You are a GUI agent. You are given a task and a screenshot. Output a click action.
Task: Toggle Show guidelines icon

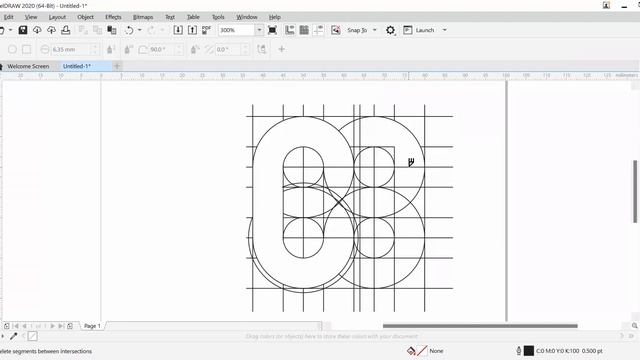(318, 30)
